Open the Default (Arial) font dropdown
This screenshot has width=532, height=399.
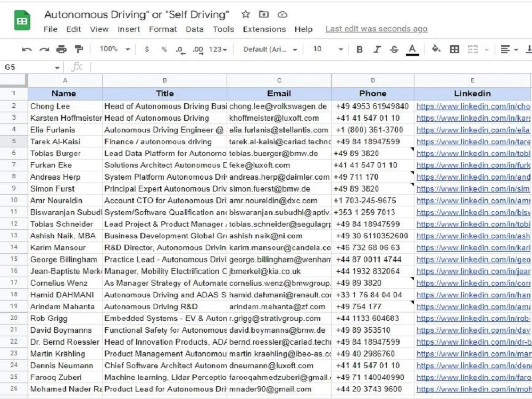point(270,49)
